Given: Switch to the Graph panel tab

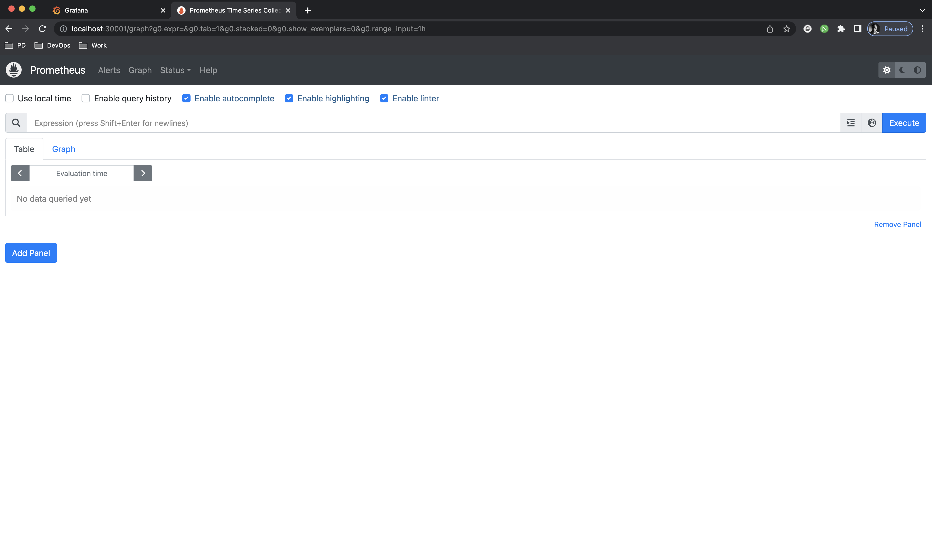Looking at the screenshot, I should [x=64, y=149].
